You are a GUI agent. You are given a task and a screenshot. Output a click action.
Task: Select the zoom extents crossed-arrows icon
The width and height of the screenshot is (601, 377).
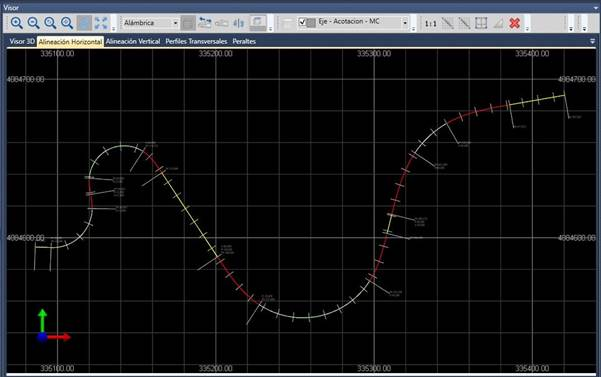click(101, 23)
